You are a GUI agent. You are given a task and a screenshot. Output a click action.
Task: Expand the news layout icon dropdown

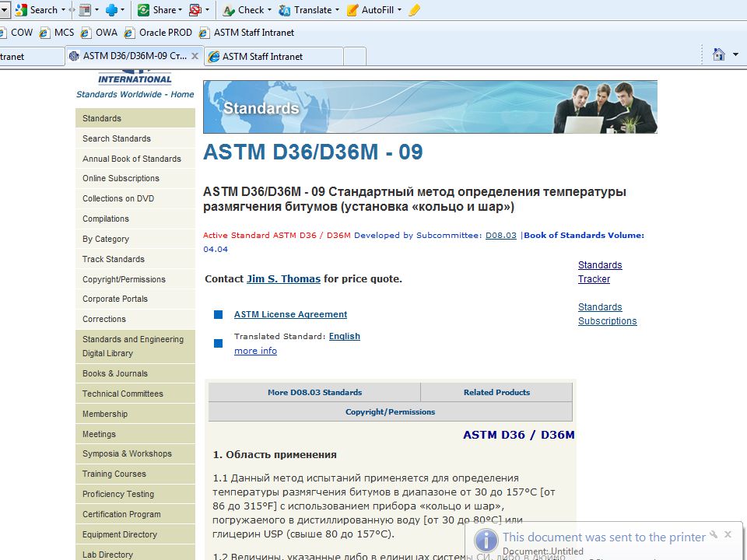pyautogui.click(x=96, y=10)
